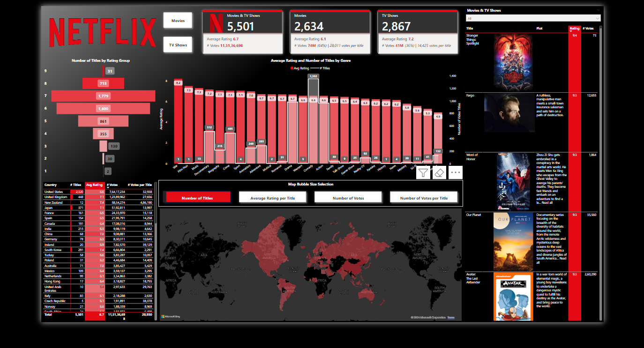The width and height of the screenshot is (644, 348).
Task: Select United Kingdom row in country table
Action: click(98, 197)
